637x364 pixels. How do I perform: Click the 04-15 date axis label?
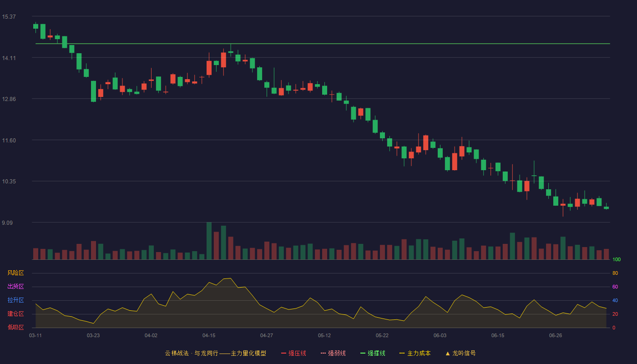209,335
